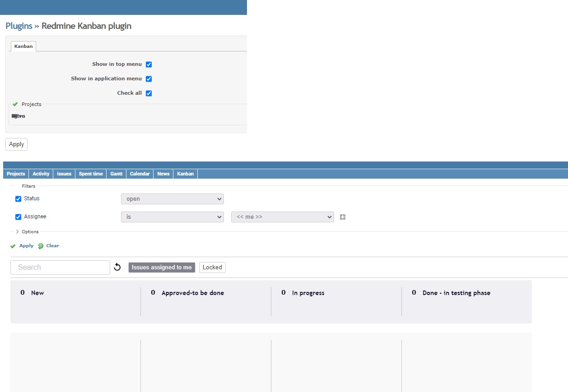This screenshot has width=568, height=392.
Task: Click the plus icon next to Assignee value
Action: [343, 217]
